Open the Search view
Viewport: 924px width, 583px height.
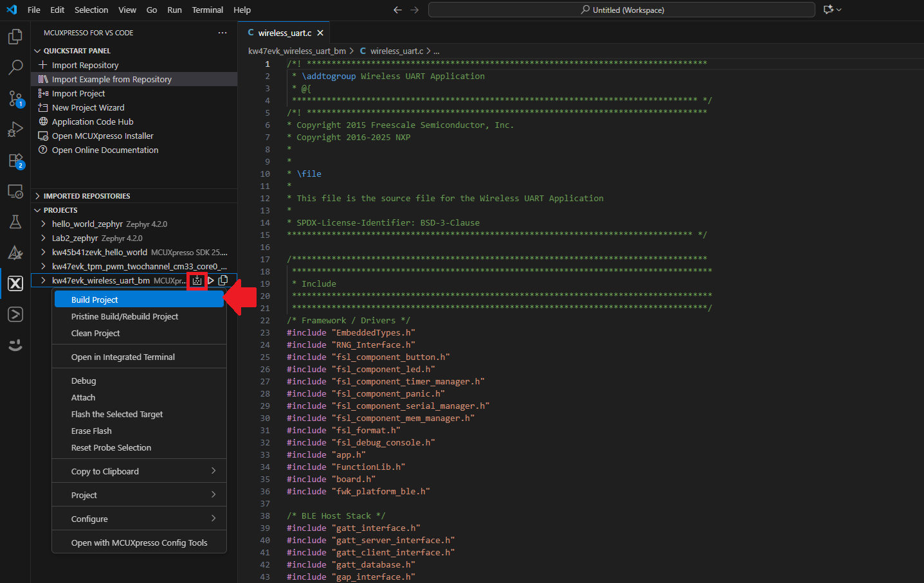(x=15, y=67)
